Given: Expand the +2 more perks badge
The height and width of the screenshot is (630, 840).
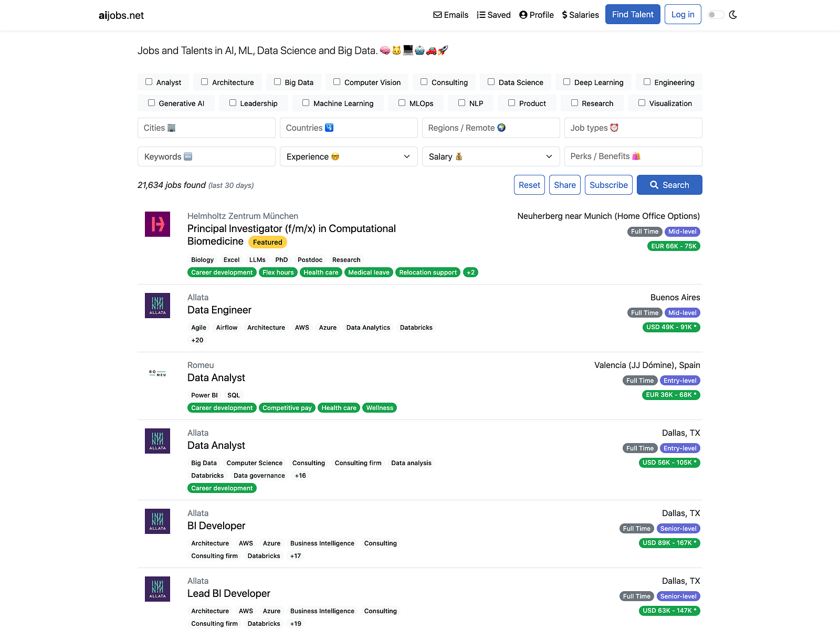Looking at the screenshot, I should click(x=471, y=272).
